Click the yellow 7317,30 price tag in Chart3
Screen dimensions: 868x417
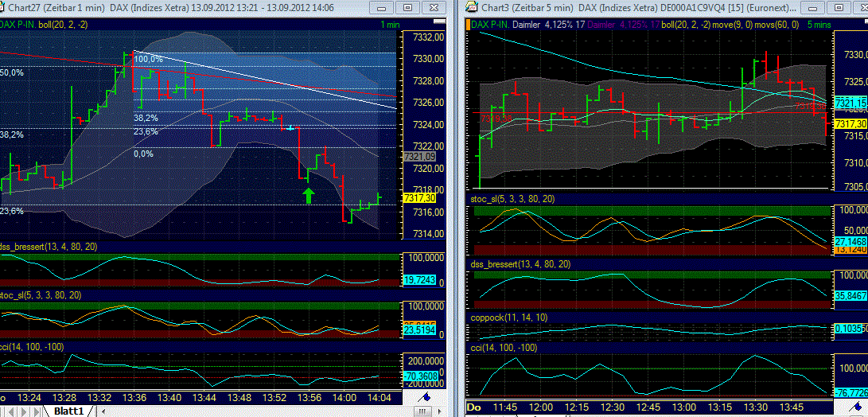tap(850, 124)
